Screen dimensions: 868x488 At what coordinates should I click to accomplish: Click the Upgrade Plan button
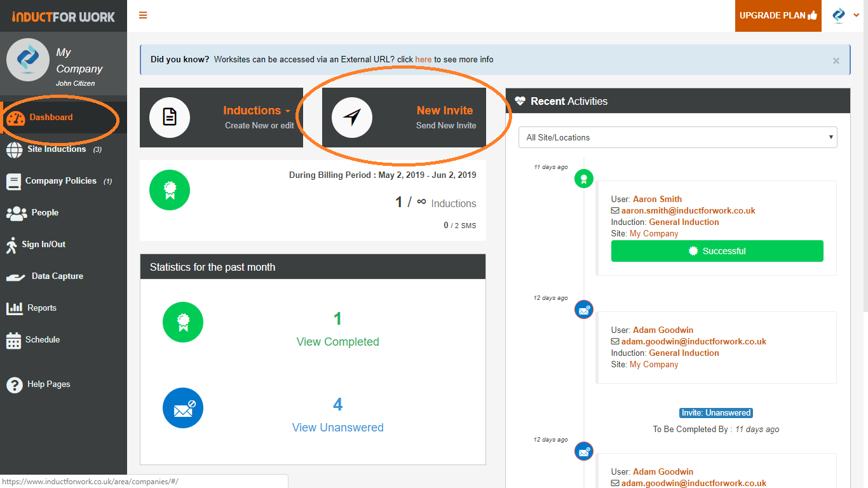(x=778, y=16)
